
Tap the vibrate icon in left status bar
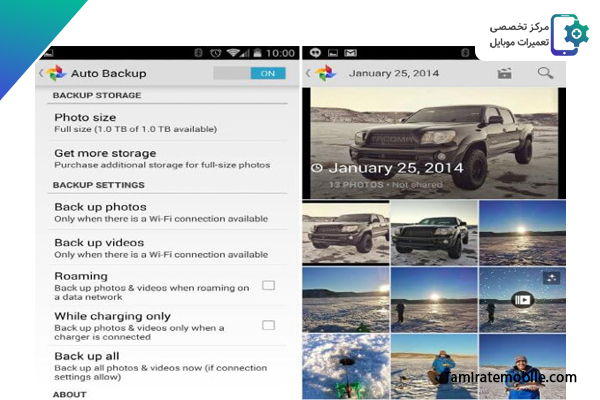coord(198,53)
